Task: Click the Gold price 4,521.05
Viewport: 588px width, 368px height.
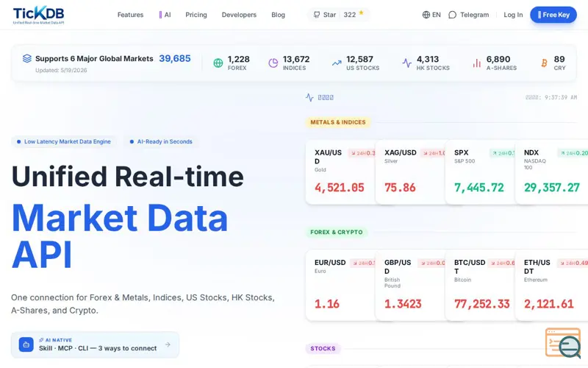Action: 340,188
